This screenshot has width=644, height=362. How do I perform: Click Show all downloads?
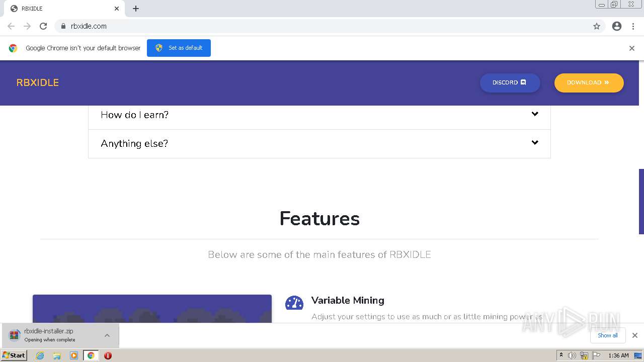point(607,335)
